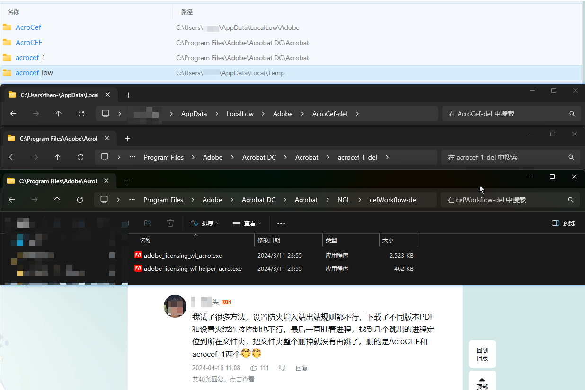Expand chevron between NGL and cefWorkflow-del
This screenshot has width=585, height=392.
pyautogui.click(x=360, y=200)
